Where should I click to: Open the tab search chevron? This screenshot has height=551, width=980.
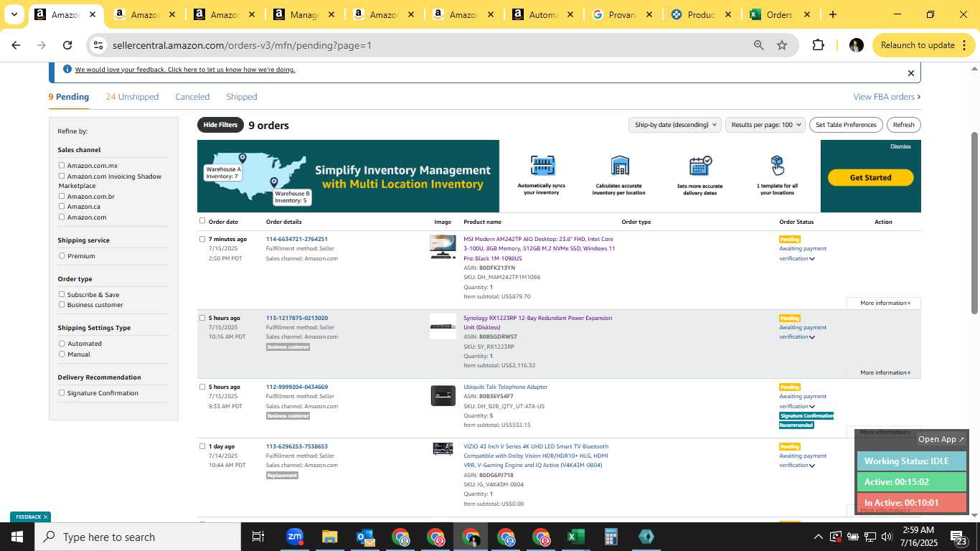[x=14, y=14]
